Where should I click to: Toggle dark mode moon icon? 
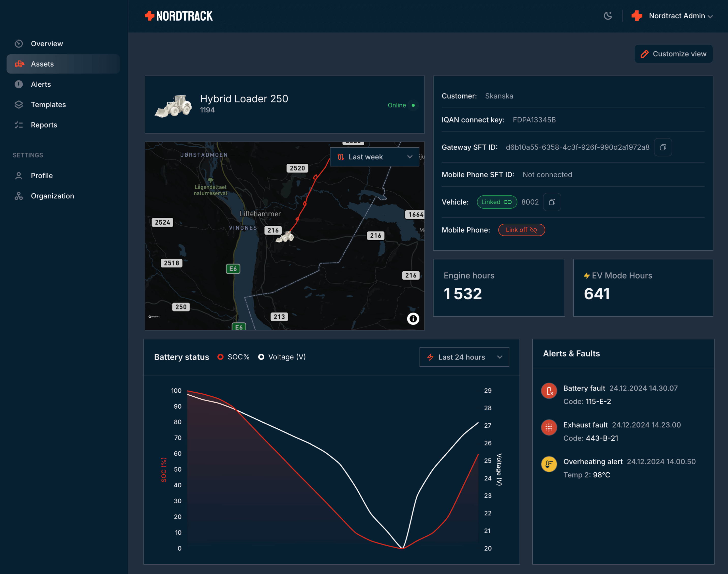coord(608,16)
